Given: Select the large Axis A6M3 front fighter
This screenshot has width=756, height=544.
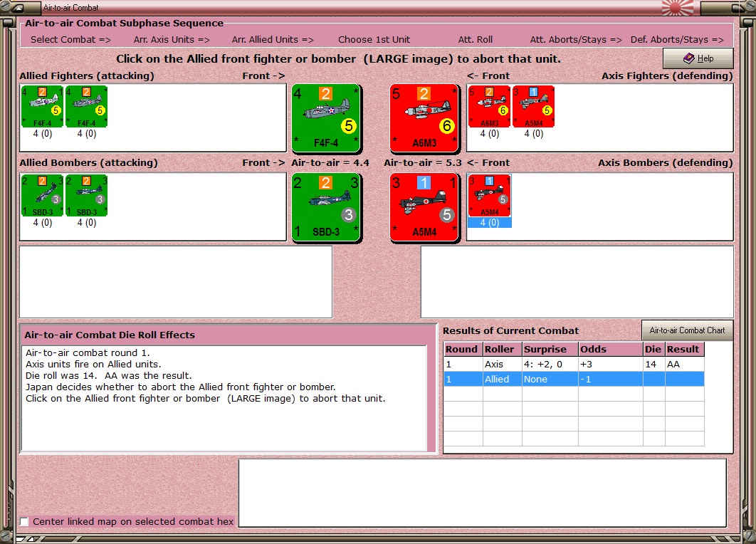Looking at the screenshot, I should 424,117.
